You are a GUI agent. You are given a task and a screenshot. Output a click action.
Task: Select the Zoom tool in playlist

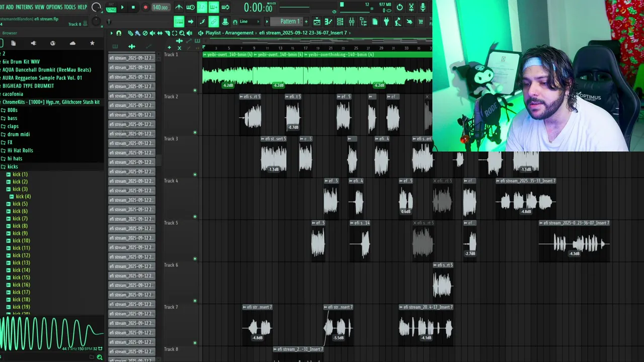pos(182,33)
